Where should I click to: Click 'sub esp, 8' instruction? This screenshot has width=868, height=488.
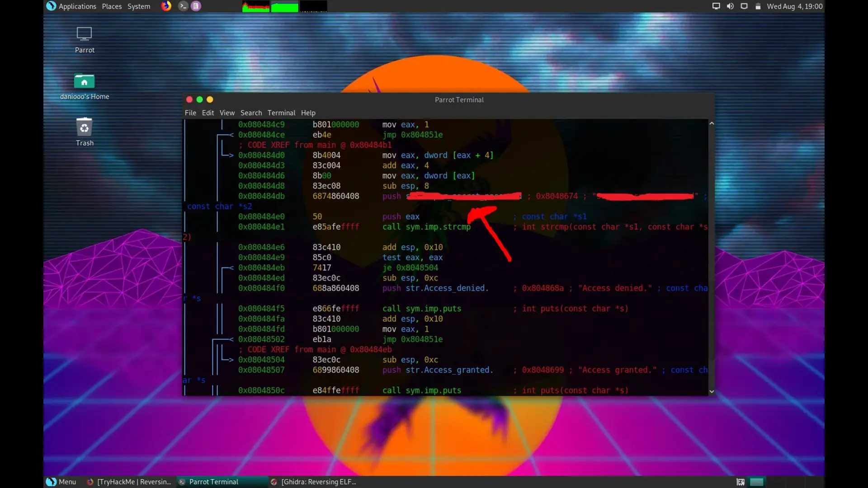tap(406, 186)
